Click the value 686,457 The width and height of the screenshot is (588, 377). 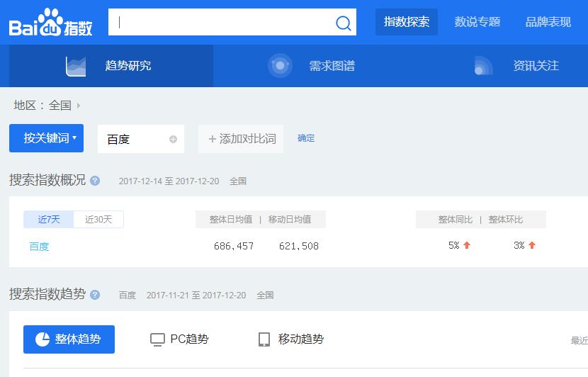(x=234, y=246)
